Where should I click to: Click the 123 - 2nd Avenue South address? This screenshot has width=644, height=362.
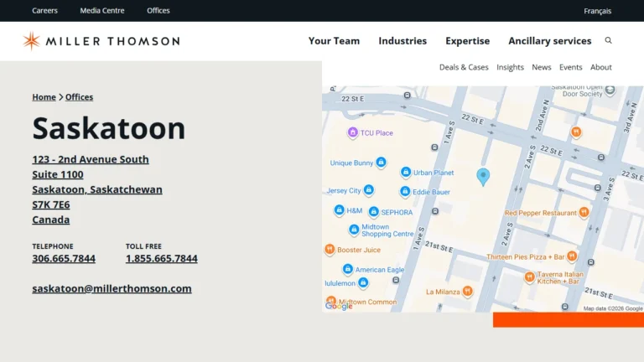click(x=91, y=159)
